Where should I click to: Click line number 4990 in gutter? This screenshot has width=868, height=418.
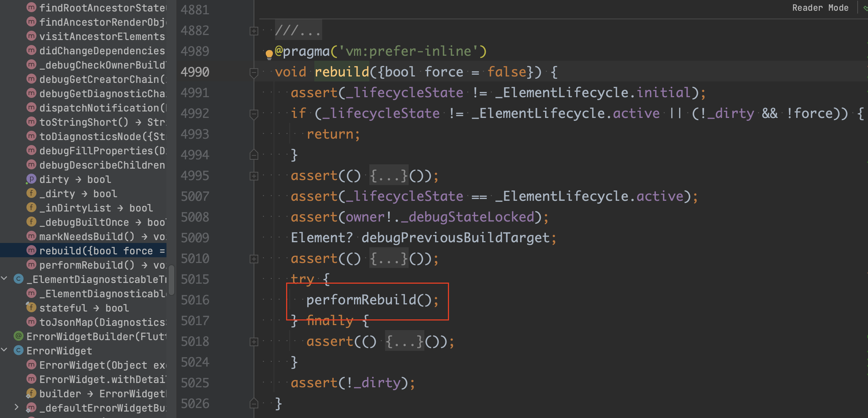195,72
